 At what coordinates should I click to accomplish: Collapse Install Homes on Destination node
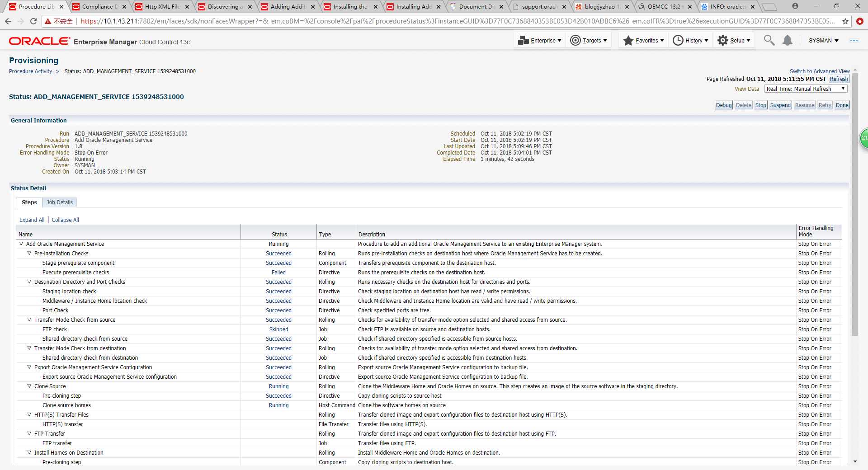click(x=29, y=453)
